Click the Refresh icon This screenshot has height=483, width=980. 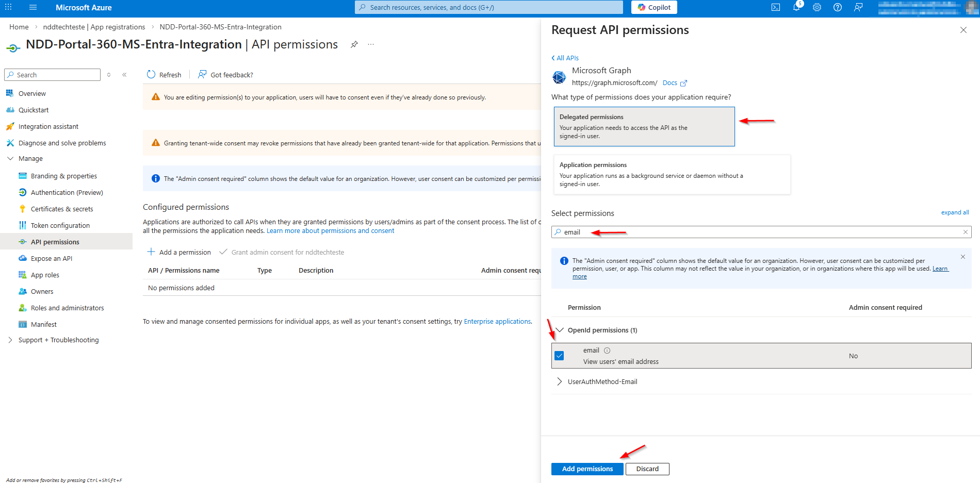tap(151, 75)
